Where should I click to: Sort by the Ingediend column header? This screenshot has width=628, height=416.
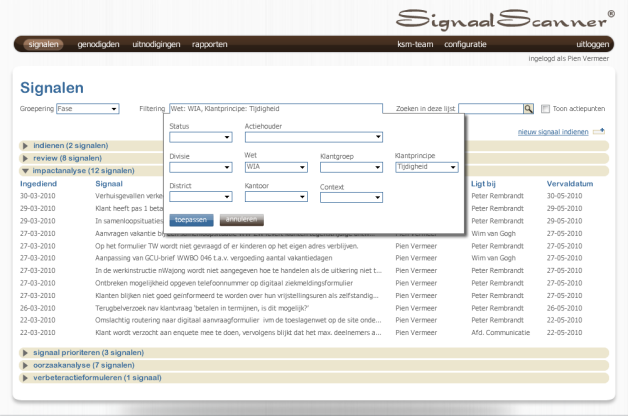38,184
